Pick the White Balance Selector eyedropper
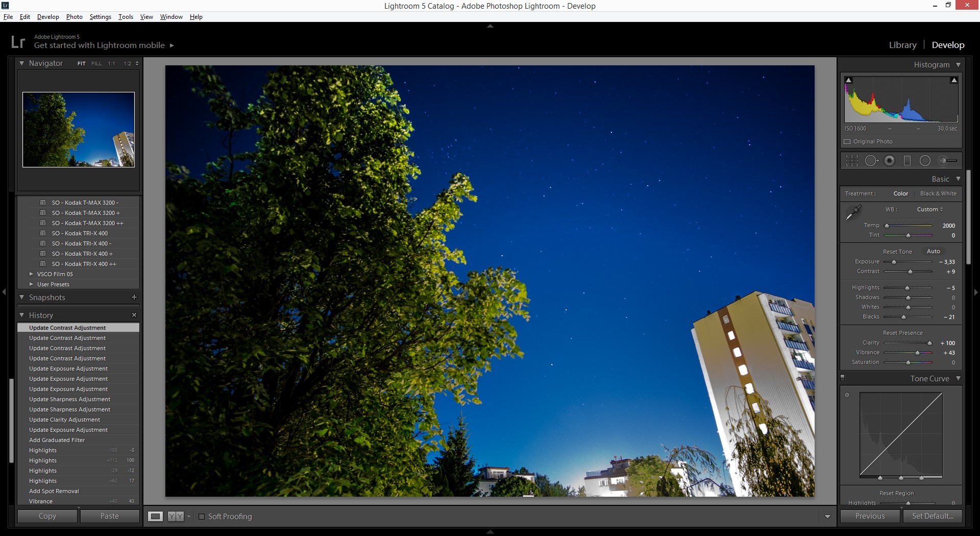980x536 pixels. pos(853,213)
